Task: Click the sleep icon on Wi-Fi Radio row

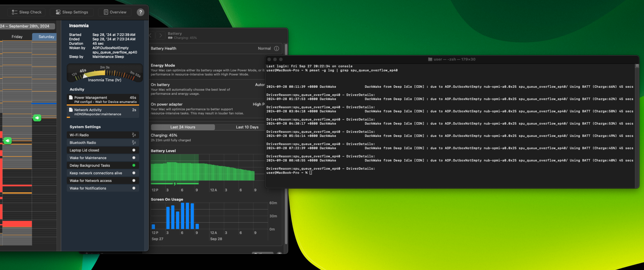Action: [134, 135]
